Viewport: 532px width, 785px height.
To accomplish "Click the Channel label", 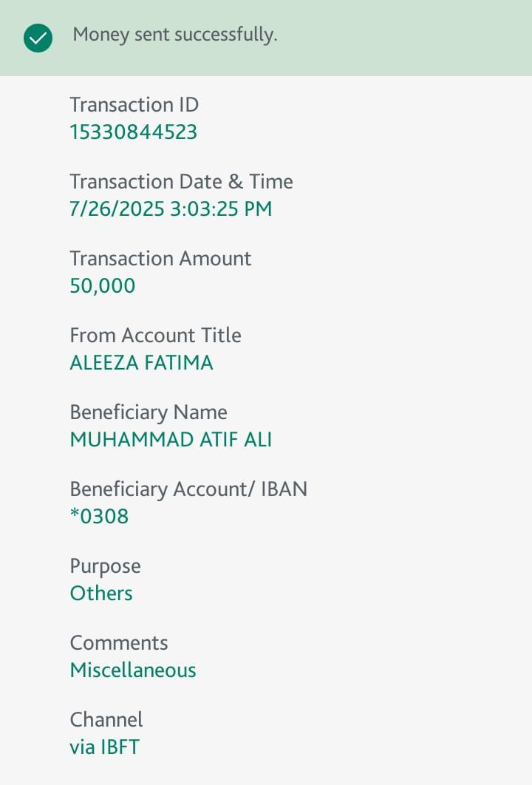I will 106,720.
